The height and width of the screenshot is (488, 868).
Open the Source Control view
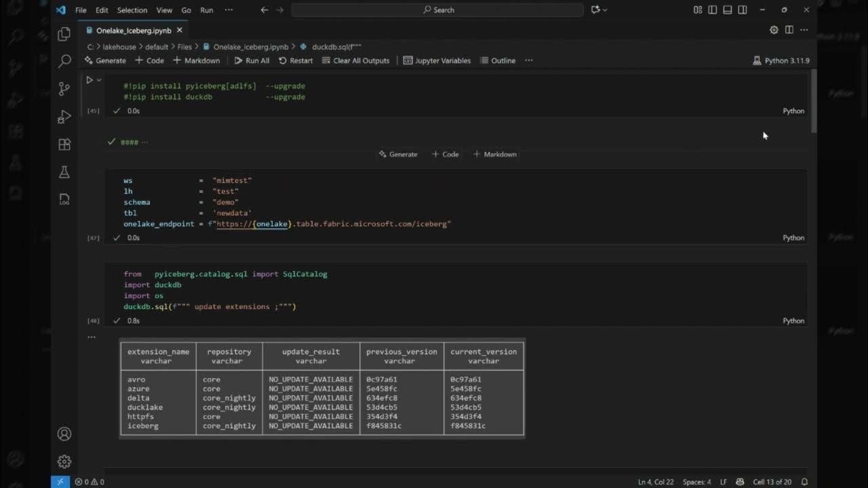click(x=64, y=89)
